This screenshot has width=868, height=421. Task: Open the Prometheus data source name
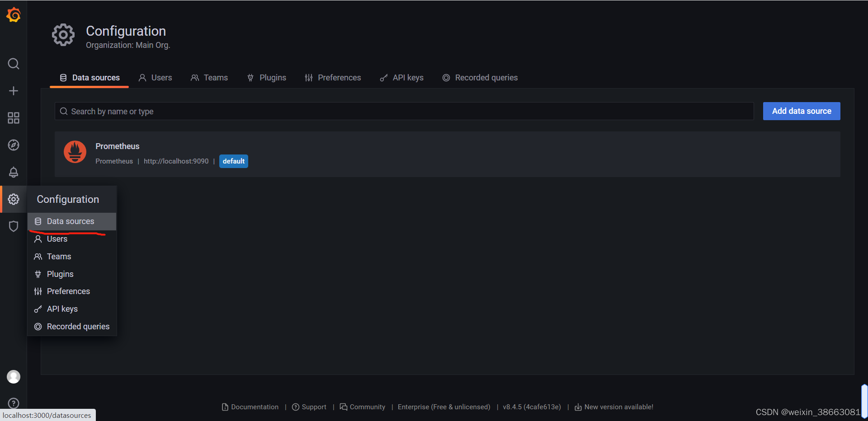tap(118, 146)
